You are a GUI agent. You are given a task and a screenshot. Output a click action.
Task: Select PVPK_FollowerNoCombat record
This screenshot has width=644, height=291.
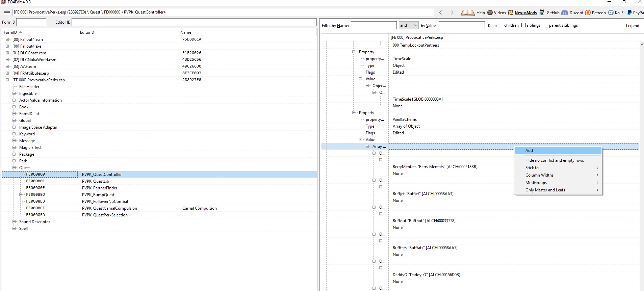coord(159,202)
